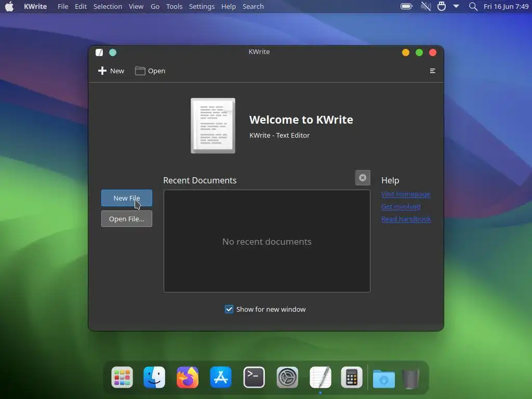Uncheck Show for new window checkbox

tap(229, 309)
